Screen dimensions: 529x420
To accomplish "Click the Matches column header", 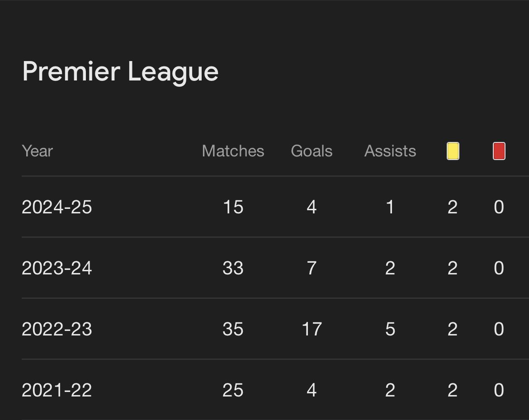I will pyautogui.click(x=233, y=151).
